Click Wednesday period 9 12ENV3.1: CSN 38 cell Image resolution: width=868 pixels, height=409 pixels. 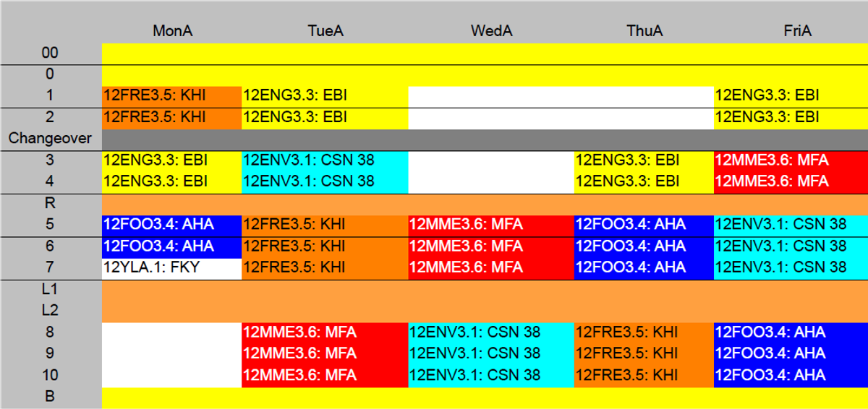491,354
